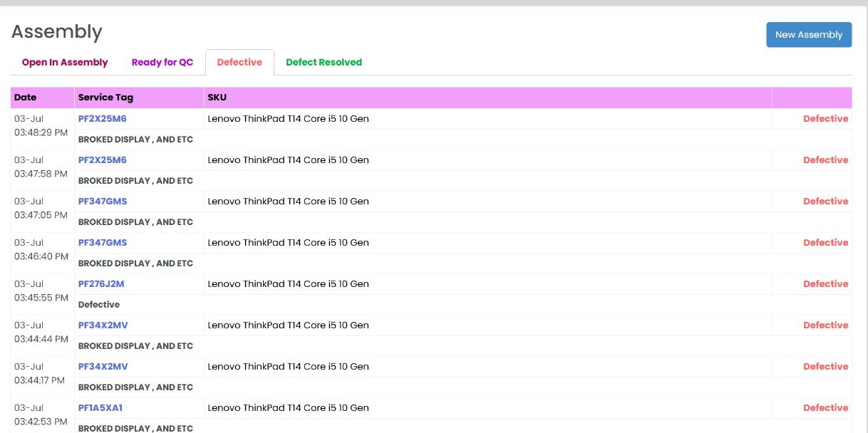The width and height of the screenshot is (868, 433).
Task: Click Defective status in the PF276J2M row
Action: [x=825, y=284]
